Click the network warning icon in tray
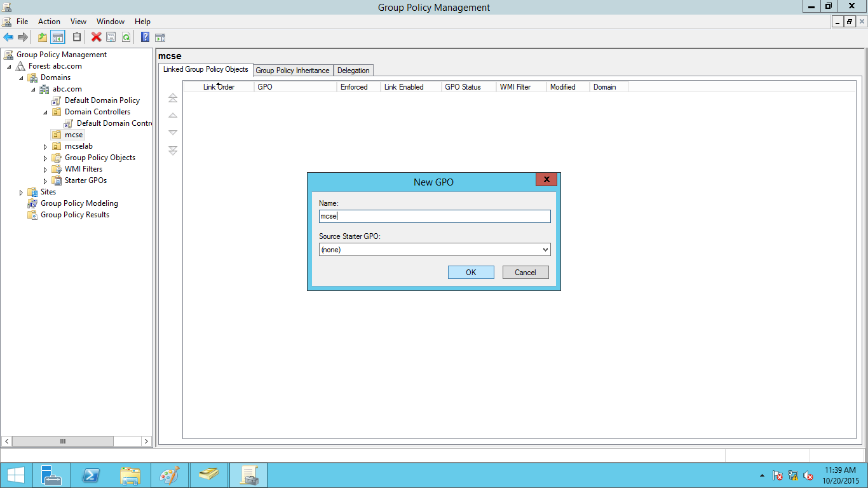868x488 pixels. pyautogui.click(x=793, y=475)
